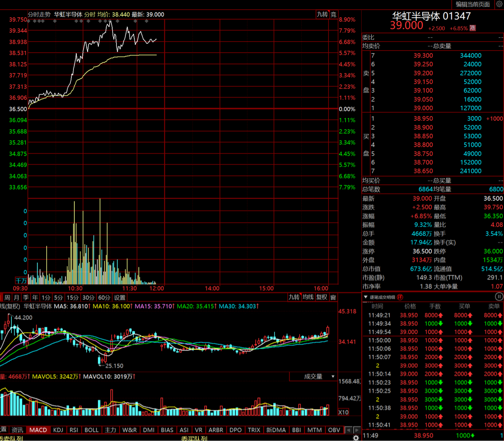Select the BIAS indicator tab
Screen dimensions: 504x441
coord(167,430)
